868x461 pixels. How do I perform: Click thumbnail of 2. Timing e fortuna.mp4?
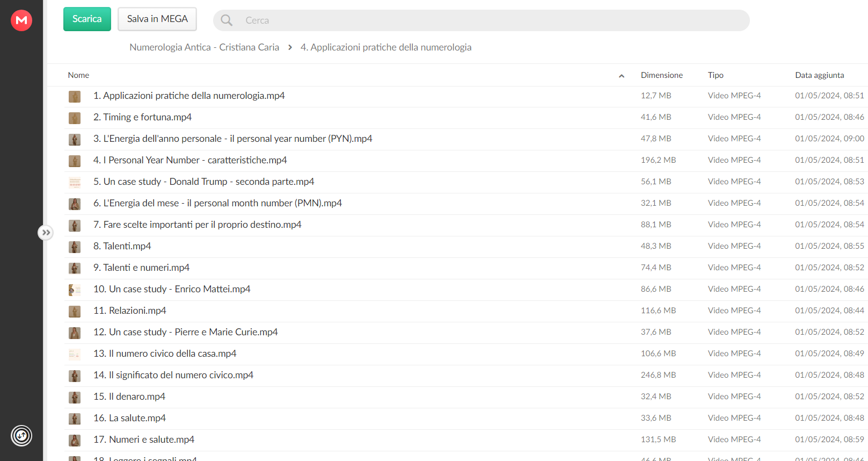coord(75,118)
